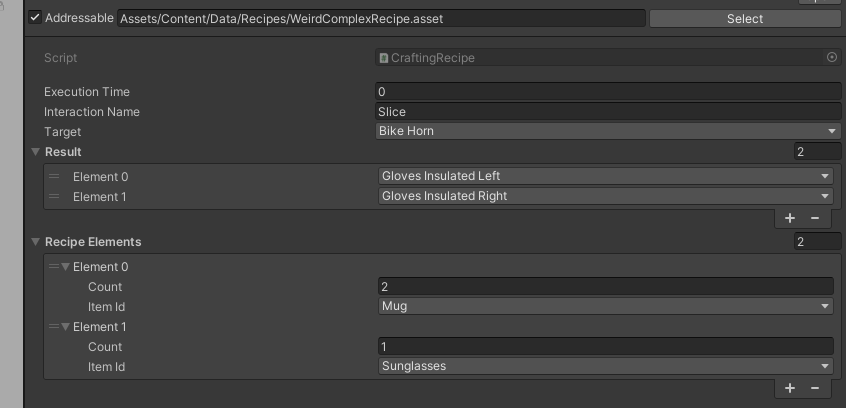Collapse Element 1 under Recipe Elements

click(x=66, y=327)
